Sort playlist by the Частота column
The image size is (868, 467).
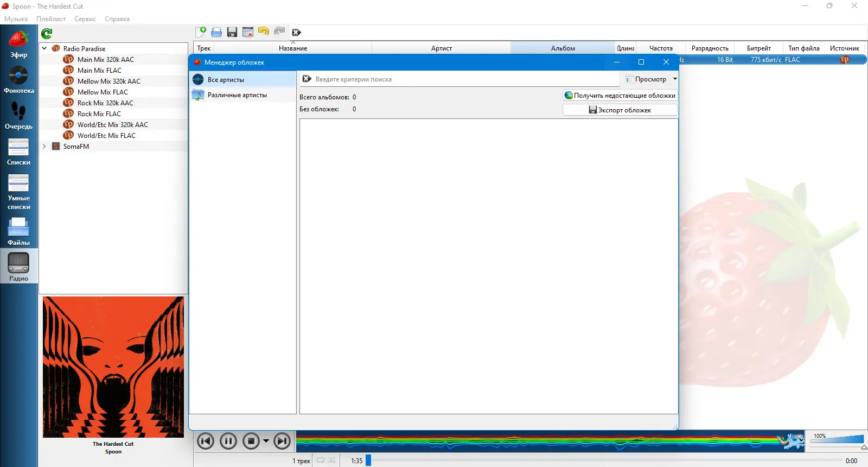[x=661, y=48]
